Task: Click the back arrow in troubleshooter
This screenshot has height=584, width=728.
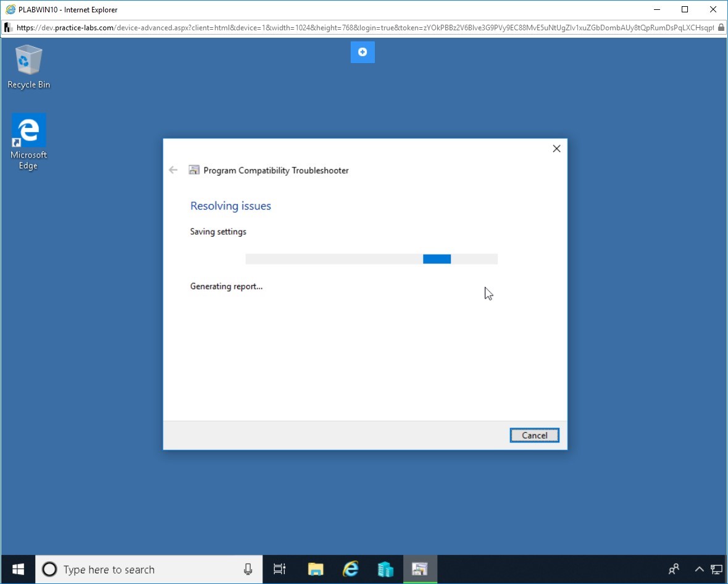Action: click(x=173, y=170)
